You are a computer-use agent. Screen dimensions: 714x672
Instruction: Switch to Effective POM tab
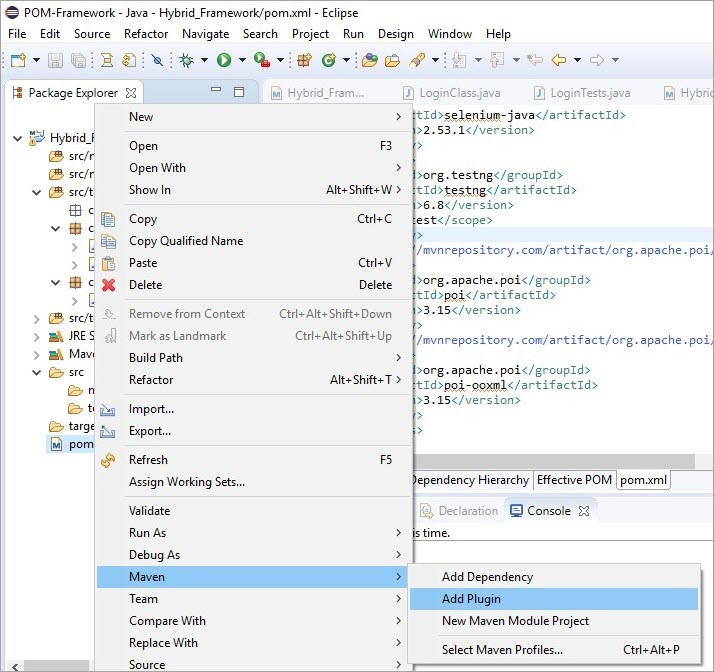pos(574,480)
